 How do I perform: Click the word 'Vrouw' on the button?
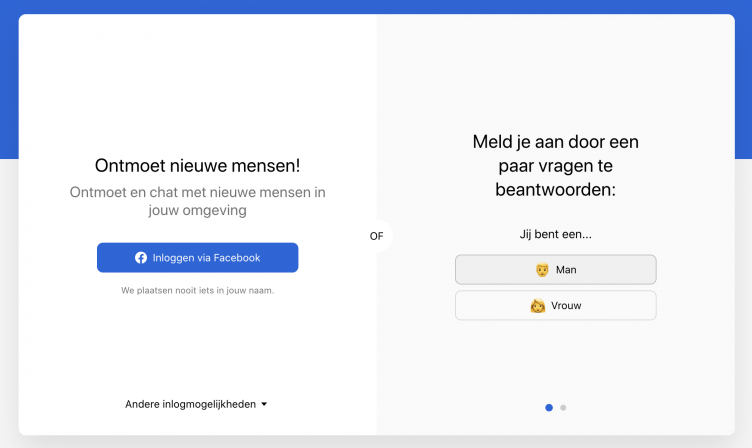566,306
